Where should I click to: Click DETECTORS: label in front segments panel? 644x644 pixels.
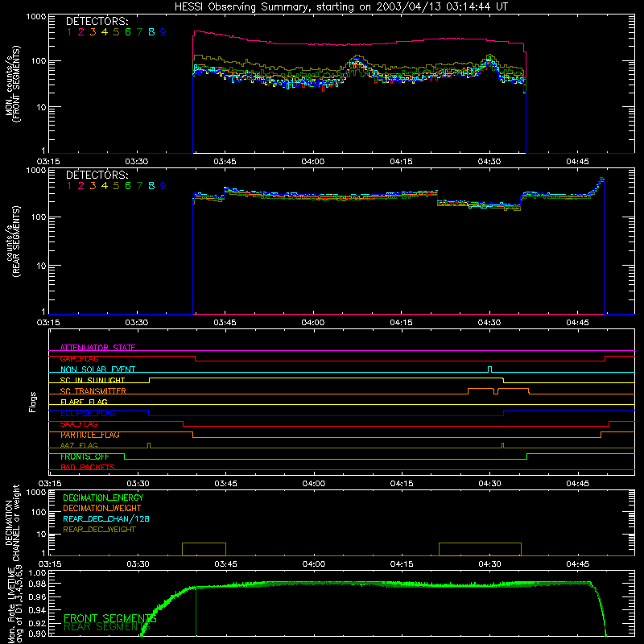tap(97, 22)
